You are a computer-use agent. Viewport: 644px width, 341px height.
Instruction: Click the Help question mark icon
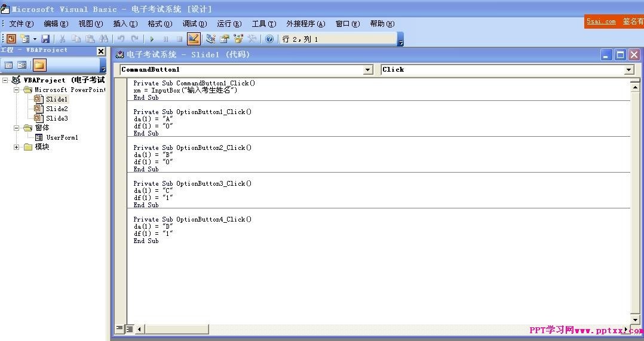coord(269,39)
